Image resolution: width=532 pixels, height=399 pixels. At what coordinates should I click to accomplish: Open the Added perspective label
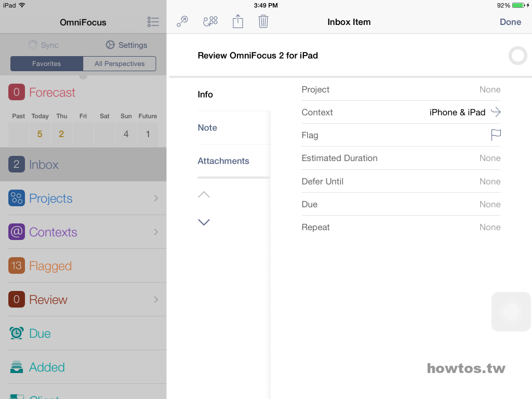pyautogui.click(x=47, y=367)
